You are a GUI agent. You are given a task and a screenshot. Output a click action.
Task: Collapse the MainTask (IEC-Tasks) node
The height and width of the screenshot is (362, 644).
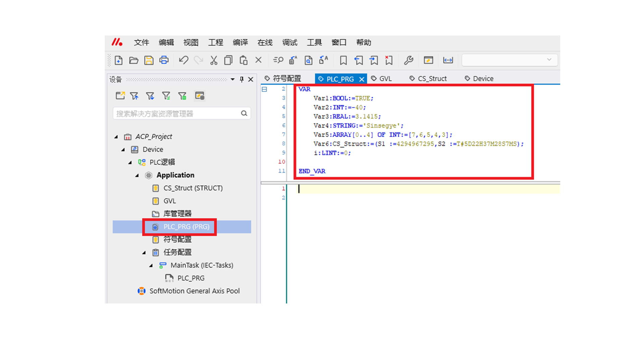tap(151, 265)
